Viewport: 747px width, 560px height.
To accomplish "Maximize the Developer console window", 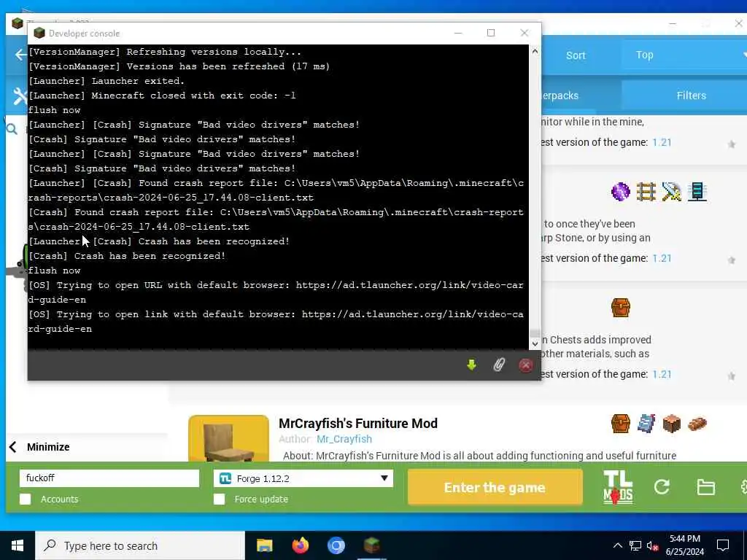I will (491, 33).
